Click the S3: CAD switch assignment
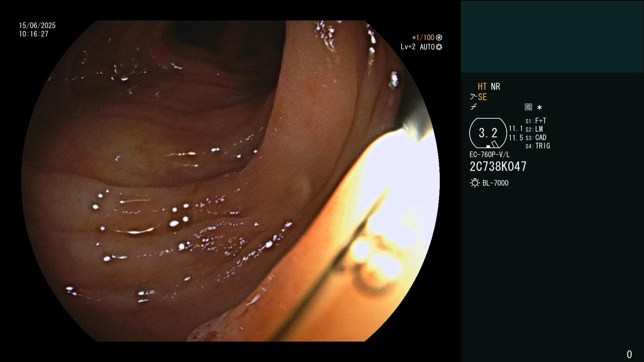644x362 pixels. pos(536,137)
